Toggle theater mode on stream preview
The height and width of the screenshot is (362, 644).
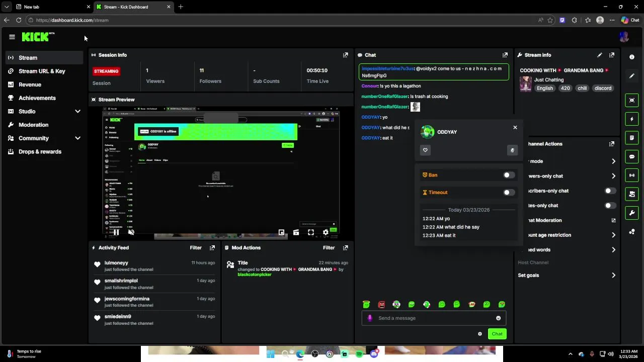[296, 232]
